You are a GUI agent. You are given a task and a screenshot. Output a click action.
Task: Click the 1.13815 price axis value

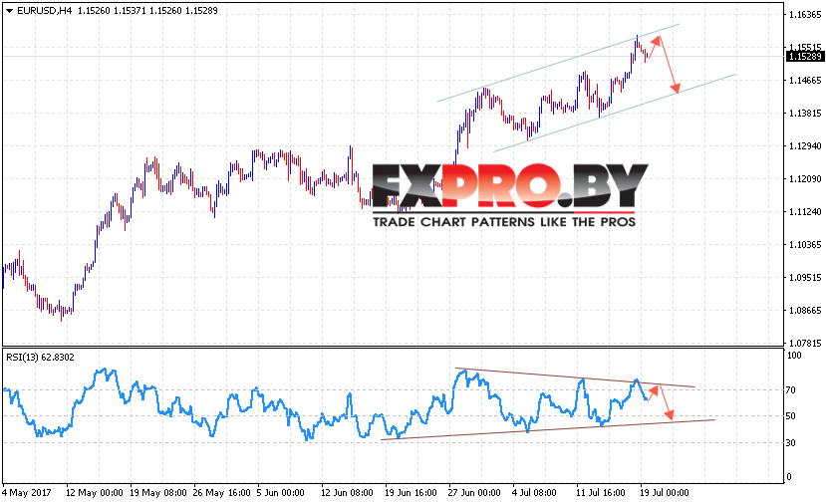[x=805, y=114]
